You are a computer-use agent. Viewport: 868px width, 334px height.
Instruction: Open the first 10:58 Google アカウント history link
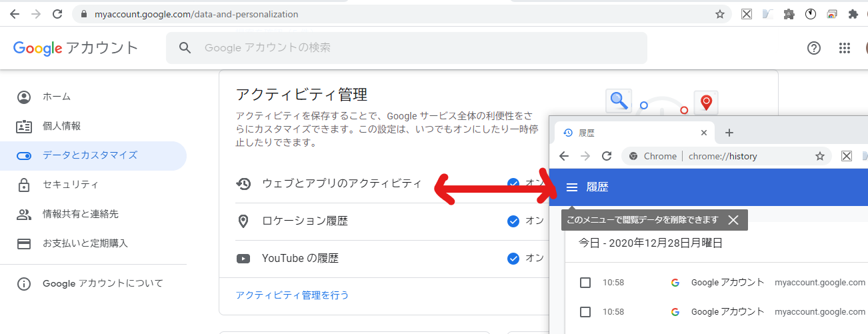tap(727, 283)
